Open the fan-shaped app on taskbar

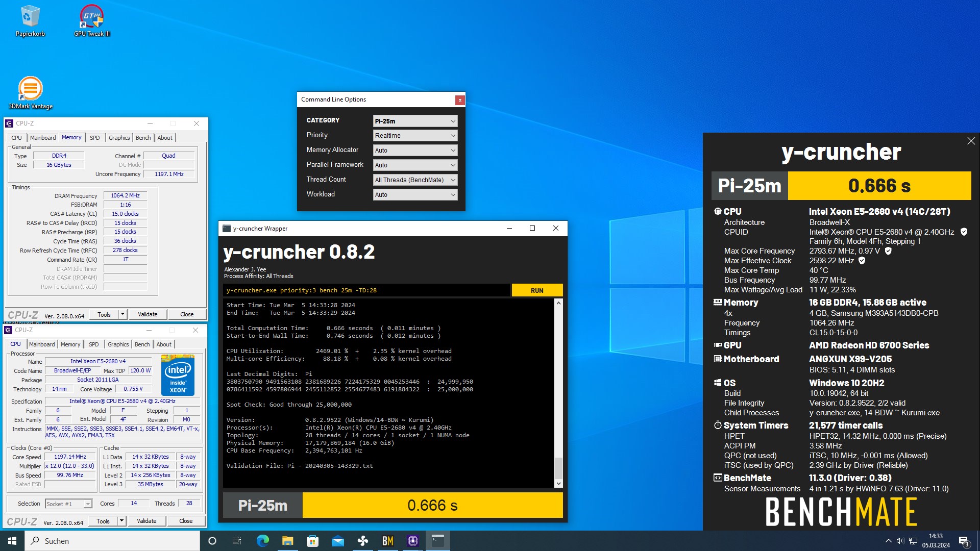[x=362, y=541]
